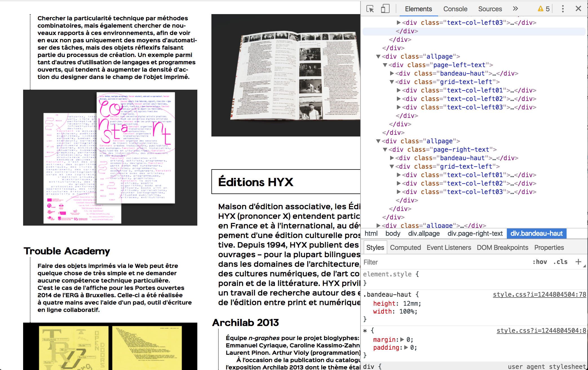
Task: Toggle the :hov element state pane
Action: (x=540, y=262)
